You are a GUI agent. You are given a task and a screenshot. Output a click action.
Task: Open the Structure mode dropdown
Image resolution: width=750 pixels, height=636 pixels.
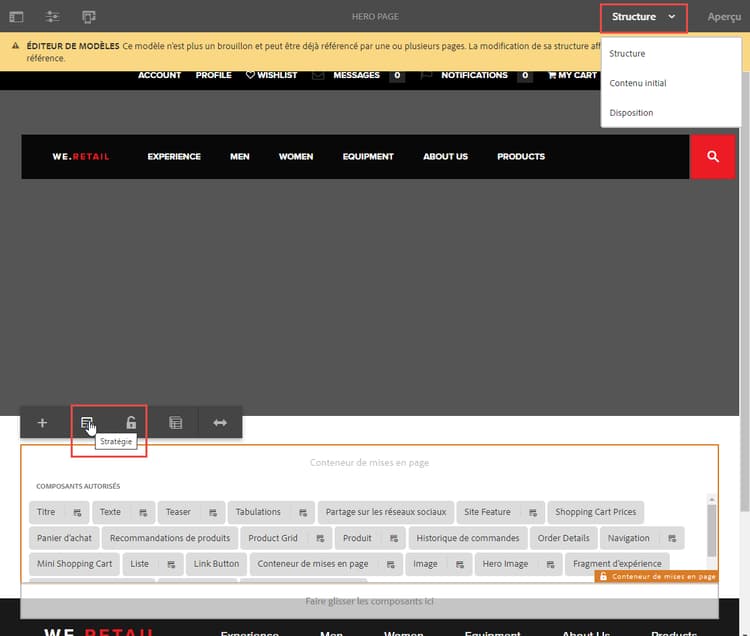click(643, 17)
